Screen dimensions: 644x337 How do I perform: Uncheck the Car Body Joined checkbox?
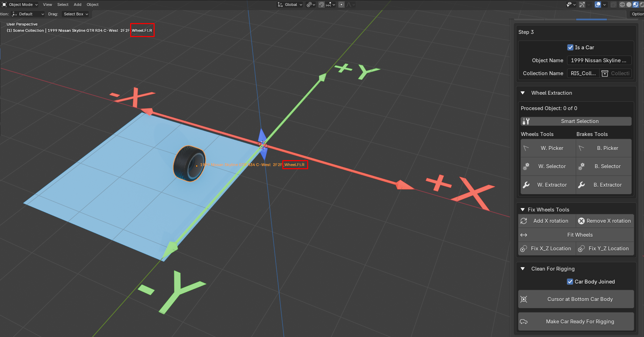tap(570, 282)
